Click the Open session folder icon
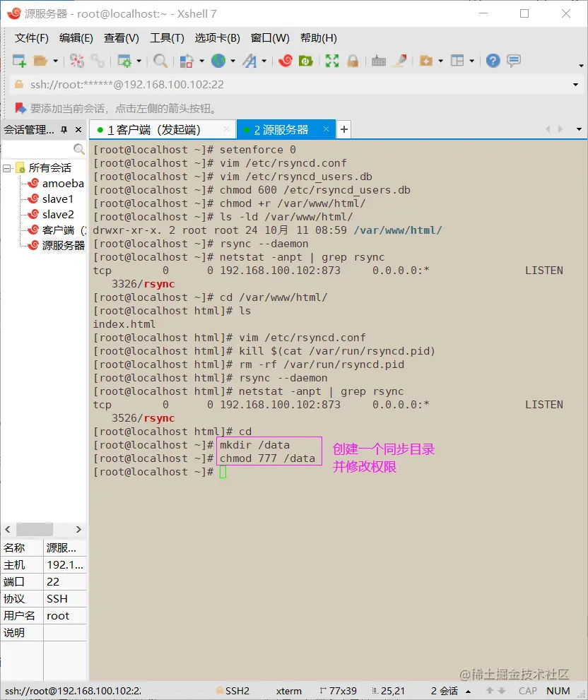 tap(40, 61)
